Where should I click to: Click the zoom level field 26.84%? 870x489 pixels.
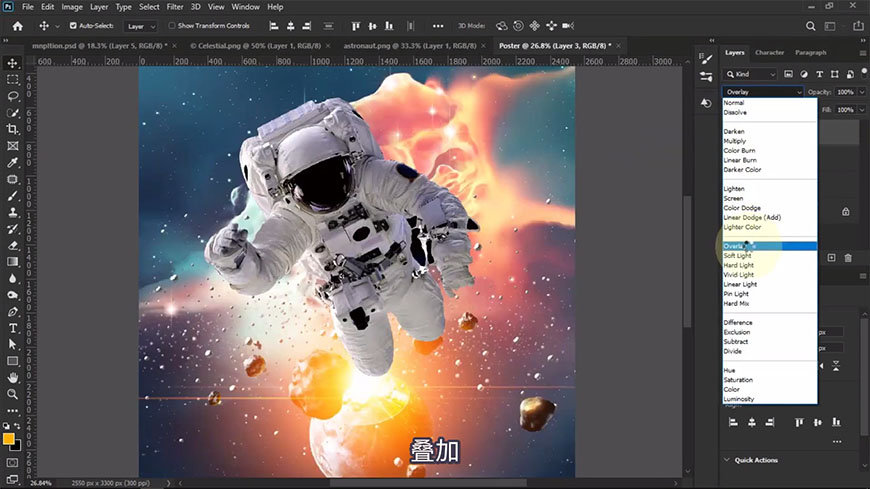click(x=40, y=483)
